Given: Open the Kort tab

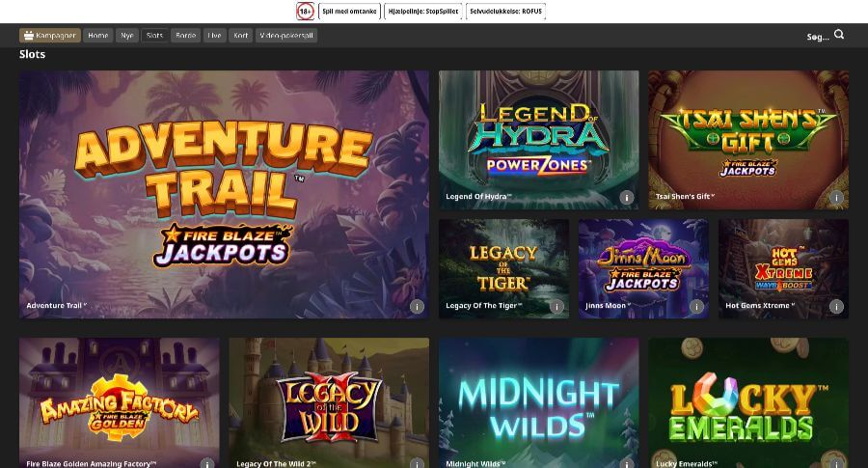Looking at the screenshot, I should pyautogui.click(x=241, y=36).
